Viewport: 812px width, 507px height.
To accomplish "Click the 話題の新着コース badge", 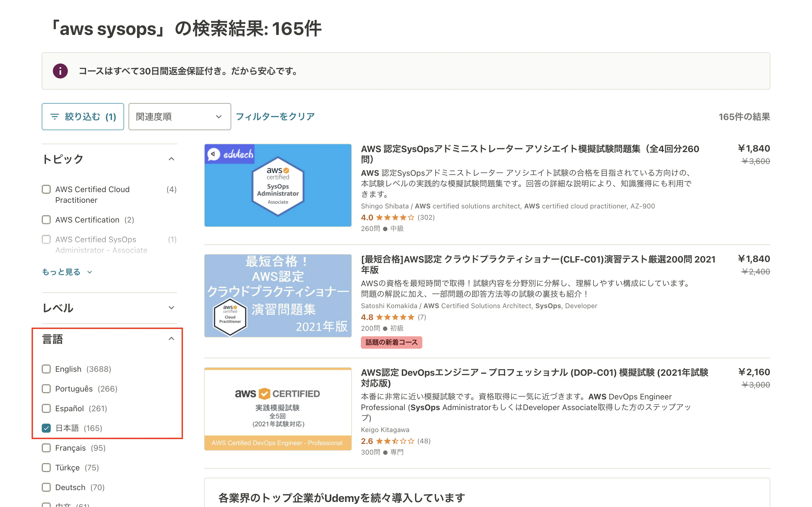I will coord(391,342).
